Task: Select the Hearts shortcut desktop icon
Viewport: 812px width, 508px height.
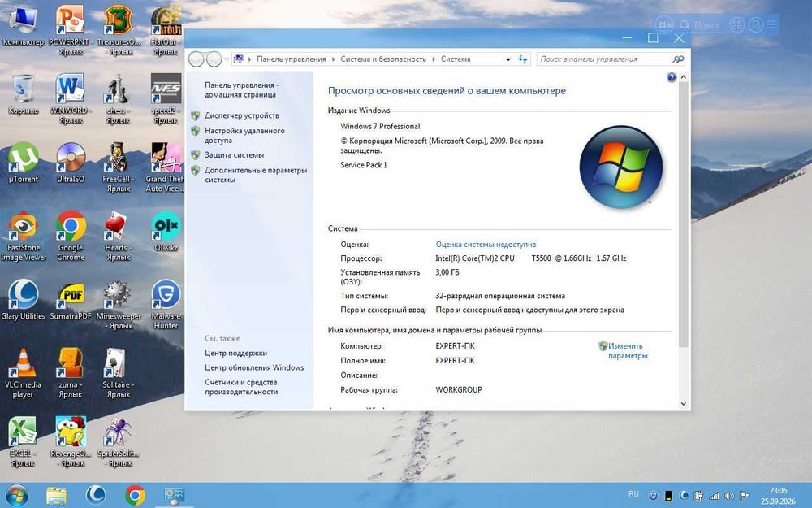Action: [x=118, y=236]
